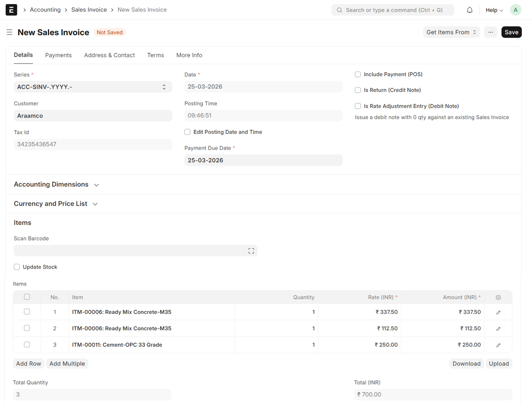Screen dimensions: 532x405
Task: Switch to the Payments tab
Action: [58, 55]
